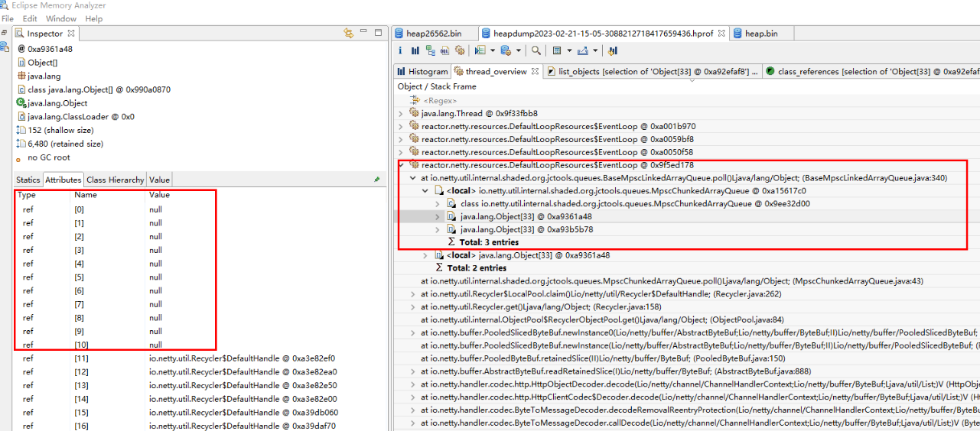Select HttpObjectDecoder.decode stack frame row
This screenshot has height=431, width=980.
tap(700, 384)
